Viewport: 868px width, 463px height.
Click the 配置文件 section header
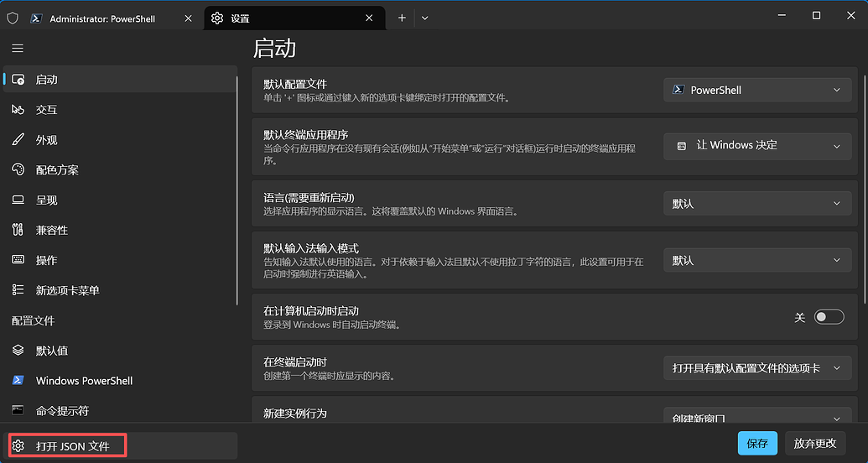[34, 320]
